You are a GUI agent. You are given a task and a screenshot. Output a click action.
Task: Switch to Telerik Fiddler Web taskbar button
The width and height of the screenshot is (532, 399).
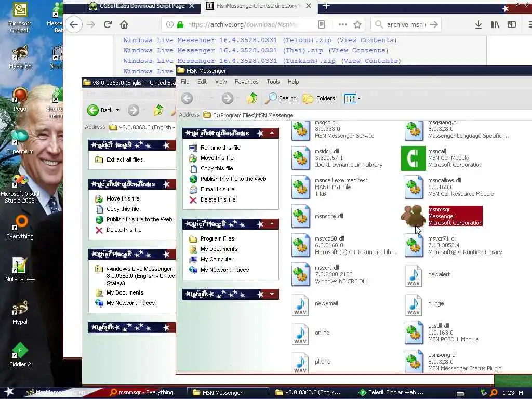coord(391,393)
